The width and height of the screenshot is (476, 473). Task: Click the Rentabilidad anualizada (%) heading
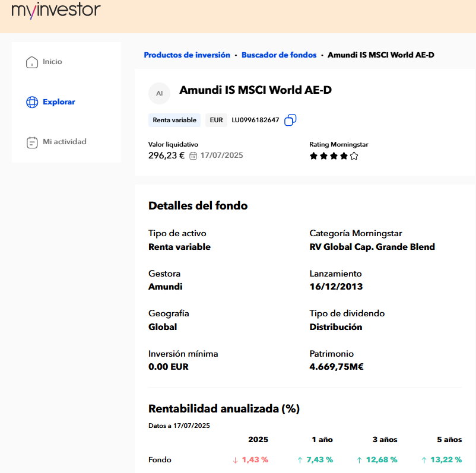coord(224,409)
